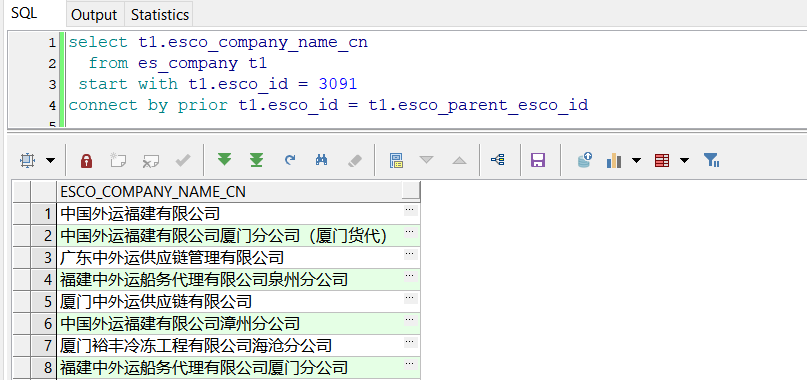Select result row number 5 header

pos(43,301)
